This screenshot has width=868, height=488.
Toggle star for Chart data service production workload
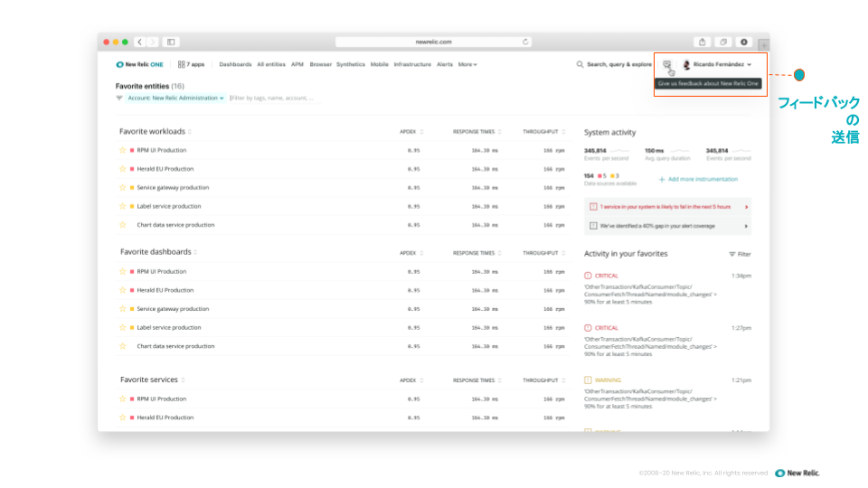[123, 225]
